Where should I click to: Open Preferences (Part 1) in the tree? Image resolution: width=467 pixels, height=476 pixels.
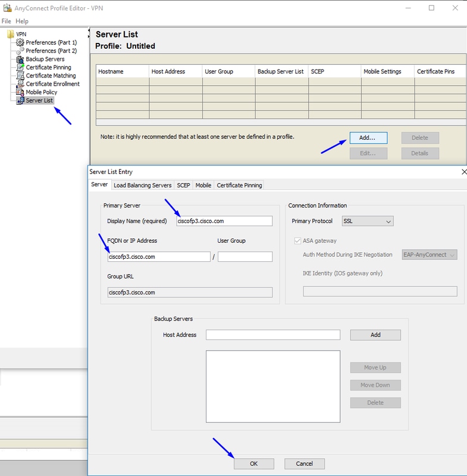[x=51, y=42]
